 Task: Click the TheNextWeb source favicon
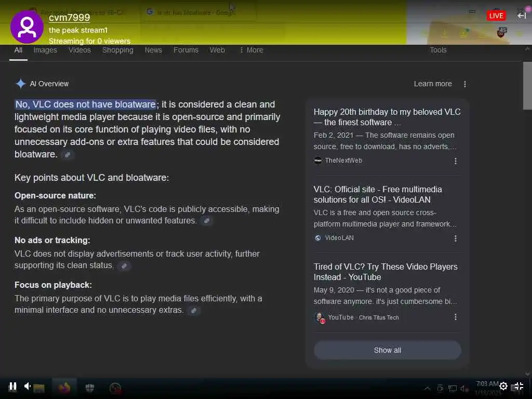(318, 161)
